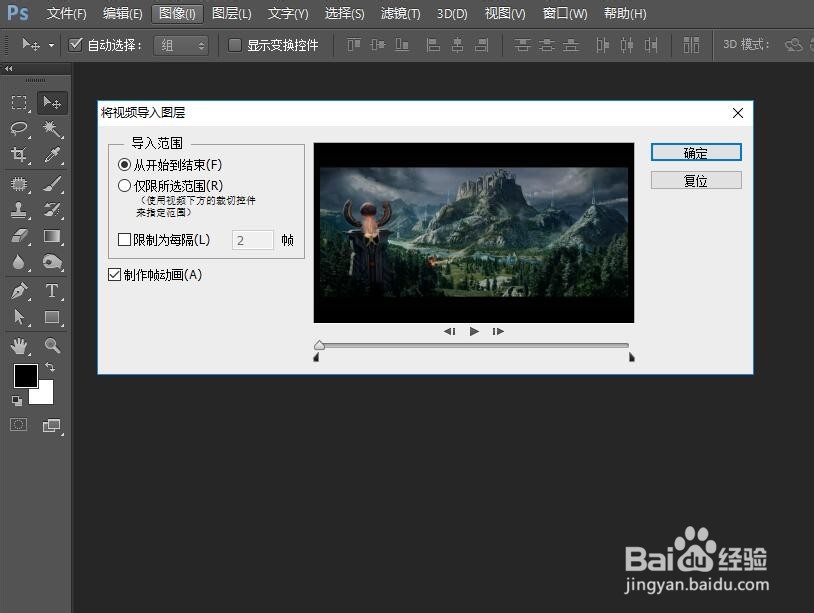Confirm import with 确定 button
The image size is (814, 613).
coord(696,153)
